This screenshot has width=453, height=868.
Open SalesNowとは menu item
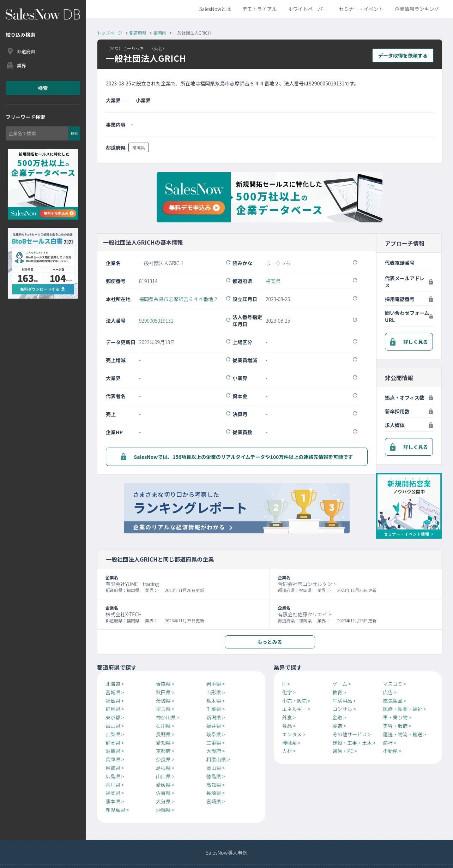coord(215,9)
